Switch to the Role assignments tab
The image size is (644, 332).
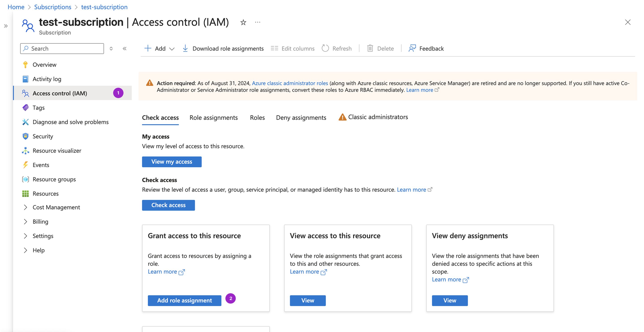[x=214, y=117]
